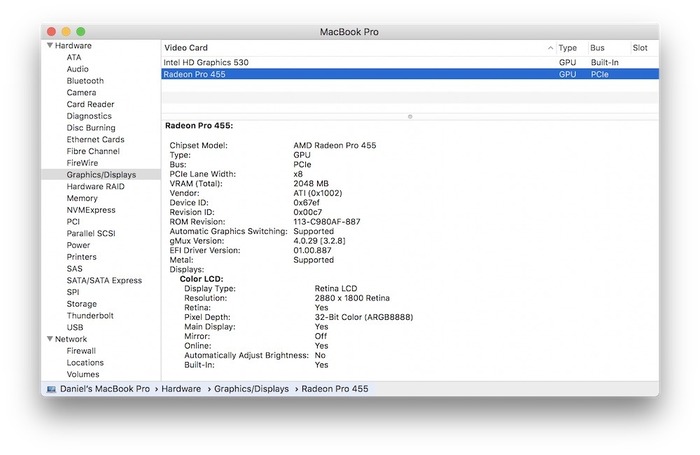This screenshot has height=455, width=700.
Task: Select Audio in the sidebar
Action: coord(78,69)
